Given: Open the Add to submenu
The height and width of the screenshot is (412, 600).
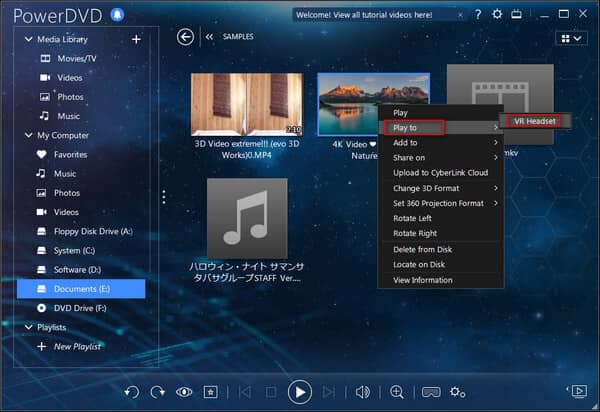Looking at the screenshot, I should click(x=440, y=143).
